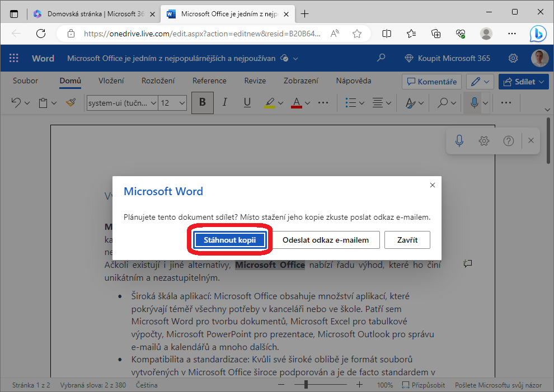Expand the bullet list style dropdown arrow
The image size is (554, 392).
click(361, 103)
